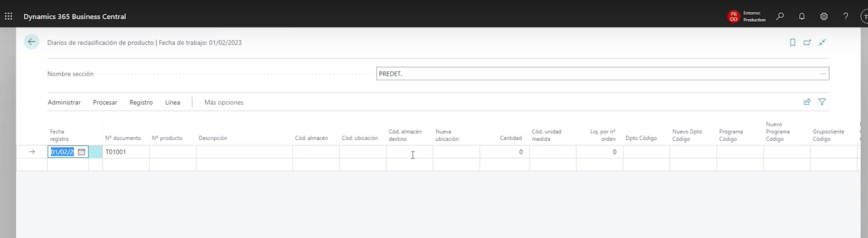This screenshot has width=868, height=238.
Task: Bookmark this page with bookmark icon
Action: (792, 43)
